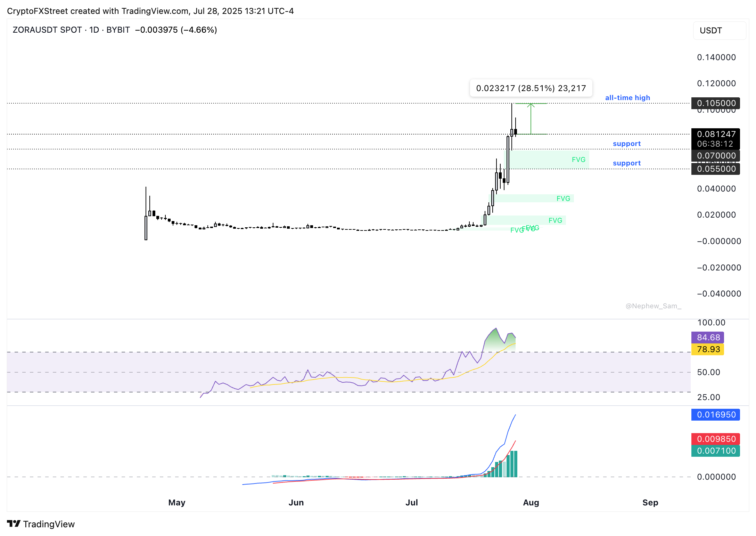Click the lower support label near 0.055000
Viewport: 756px width, 536px height.
coord(626,163)
